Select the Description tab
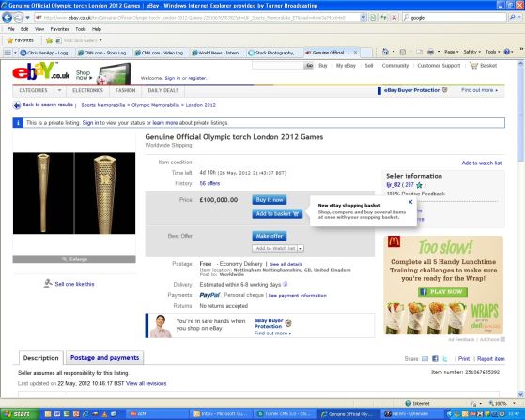 click(x=40, y=358)
